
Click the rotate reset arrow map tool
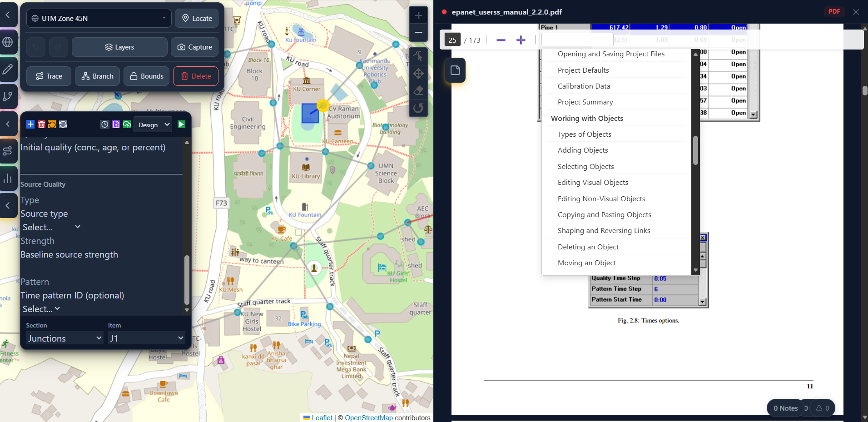coord(418,108)
